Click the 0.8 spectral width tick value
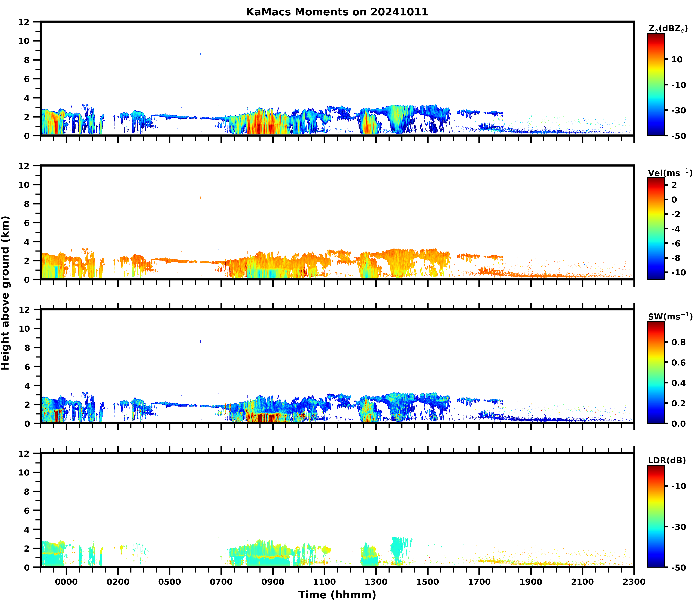Viewport: 700px width, 608px height. [x=679, y=342]
